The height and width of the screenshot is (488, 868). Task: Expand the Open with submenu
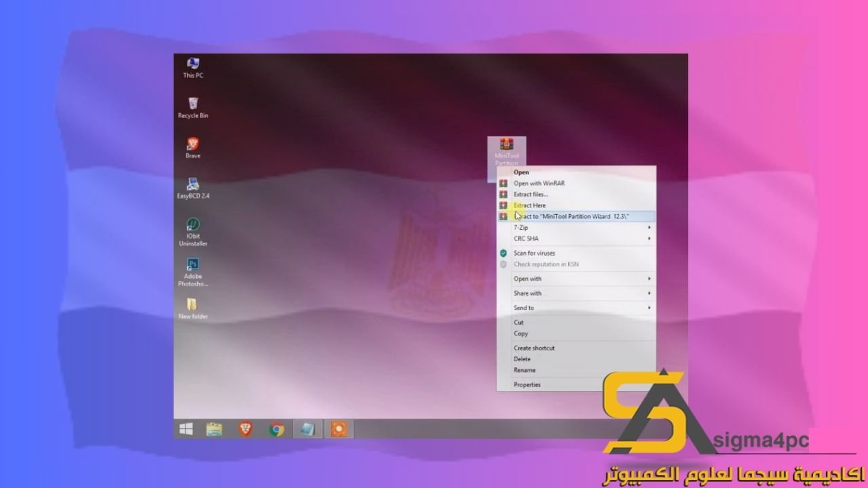(576, 279)
